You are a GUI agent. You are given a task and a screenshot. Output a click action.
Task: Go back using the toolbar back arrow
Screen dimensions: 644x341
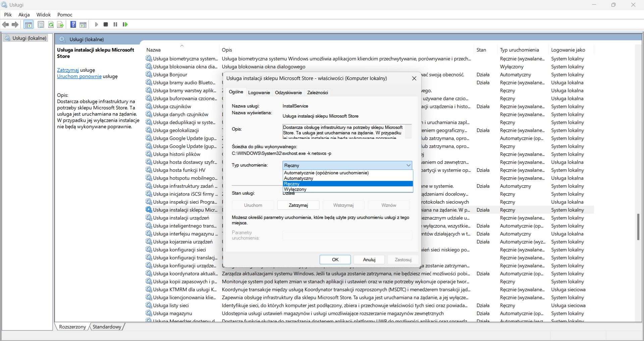click(x=5, y=24)
